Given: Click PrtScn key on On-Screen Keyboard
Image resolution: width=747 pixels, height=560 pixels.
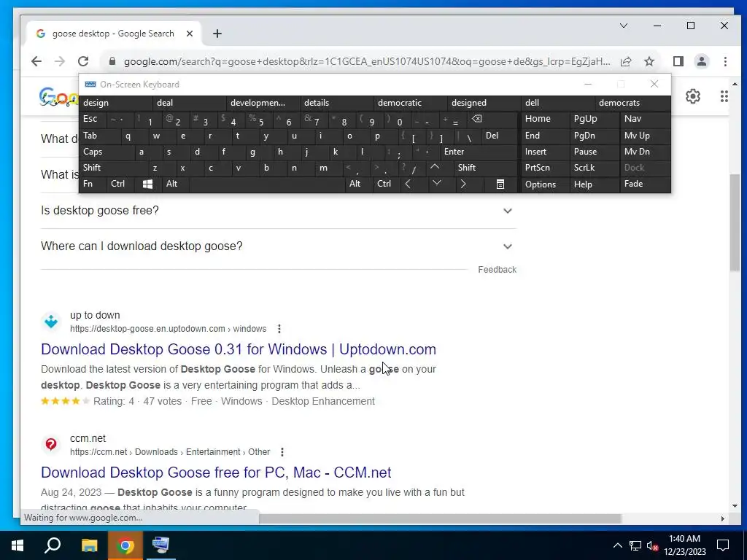Looking at the screenshot, I should click(545, 168).
